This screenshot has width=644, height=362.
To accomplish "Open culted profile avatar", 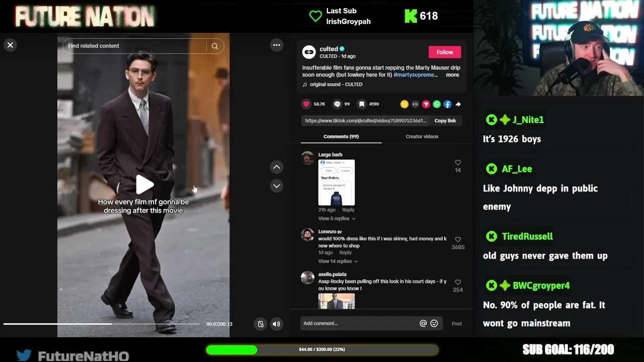I will (x=309, y=52).
